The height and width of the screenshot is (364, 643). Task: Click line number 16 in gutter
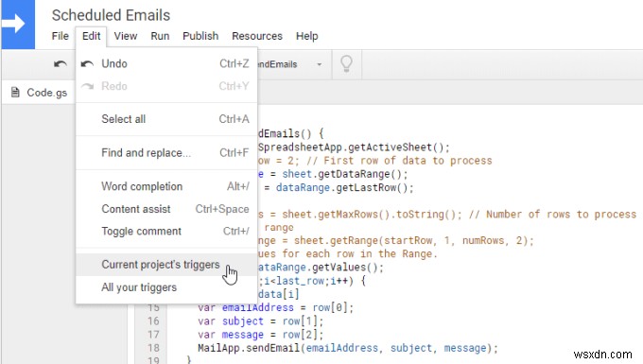(153, 321)
